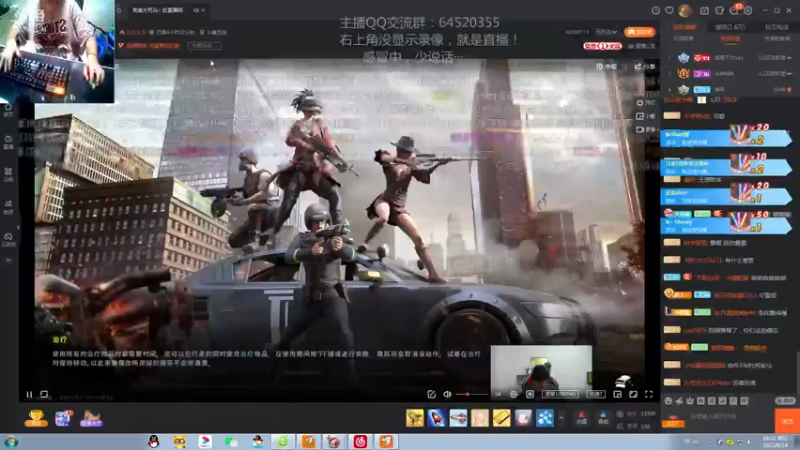Image resolution: width=800 pixels, height=450 pixels.
Task: Open the gear option on the video's right edge
Action: tap(645, 103)
